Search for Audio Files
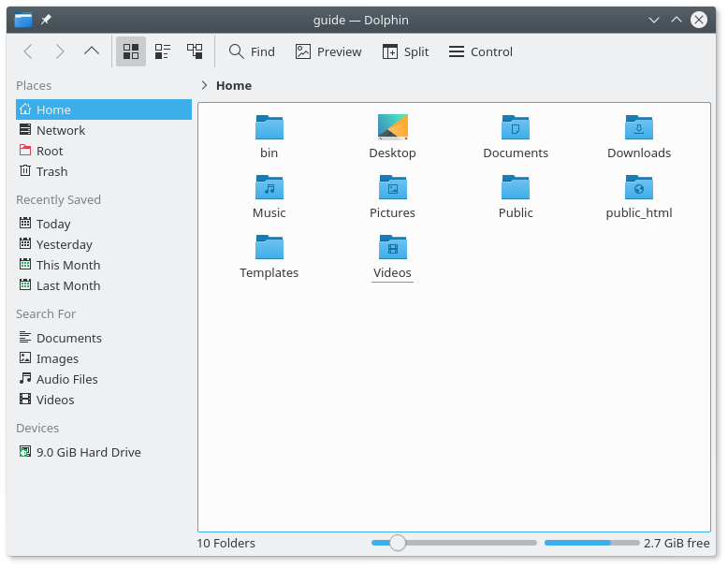The image size is (728, 568). (x=66, y=379)
